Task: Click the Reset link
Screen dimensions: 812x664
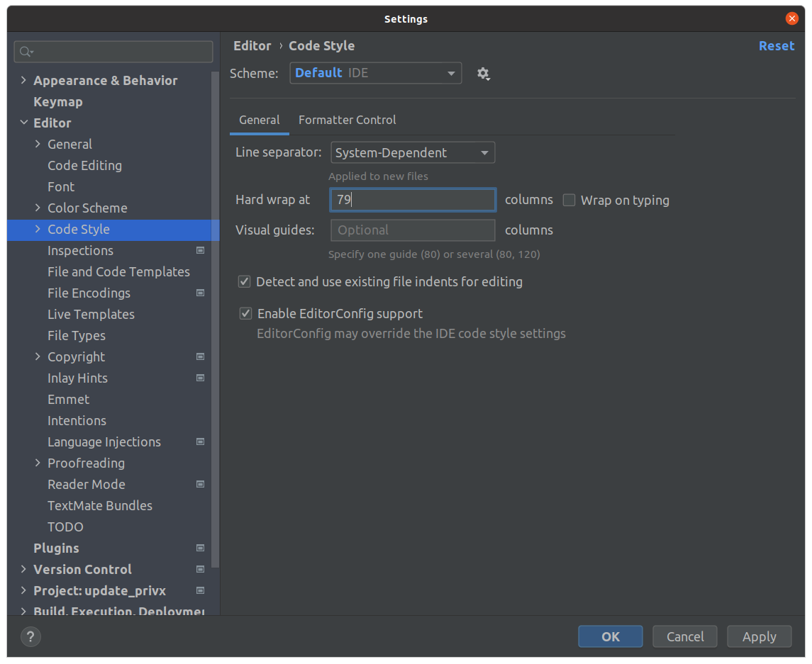Action: click(x=777, y=46)
